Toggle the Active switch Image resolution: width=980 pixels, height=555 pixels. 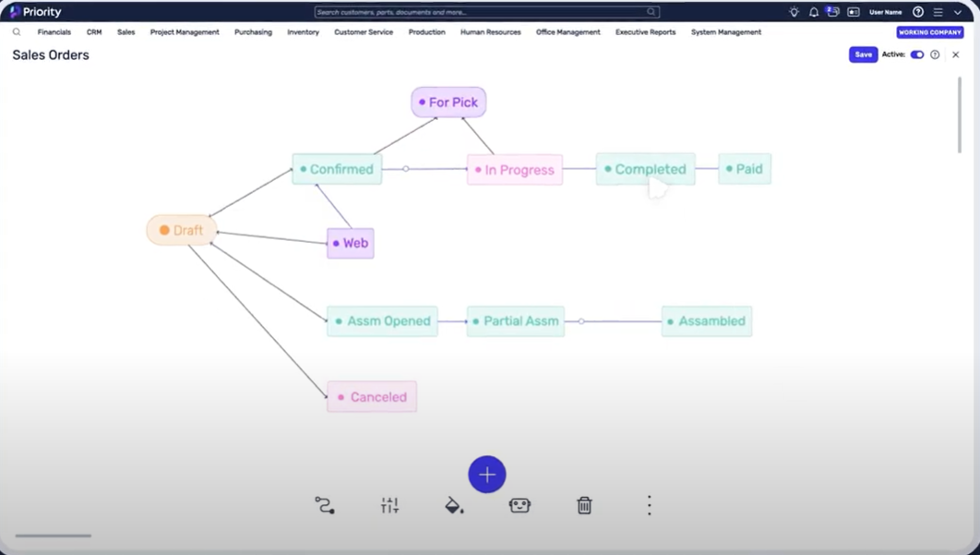(917, 54)
